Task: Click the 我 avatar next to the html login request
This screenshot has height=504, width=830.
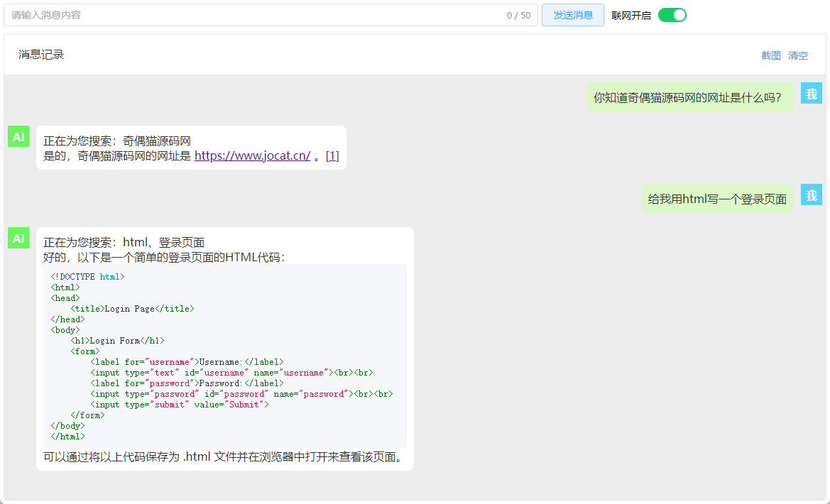Action: point(811,195)
